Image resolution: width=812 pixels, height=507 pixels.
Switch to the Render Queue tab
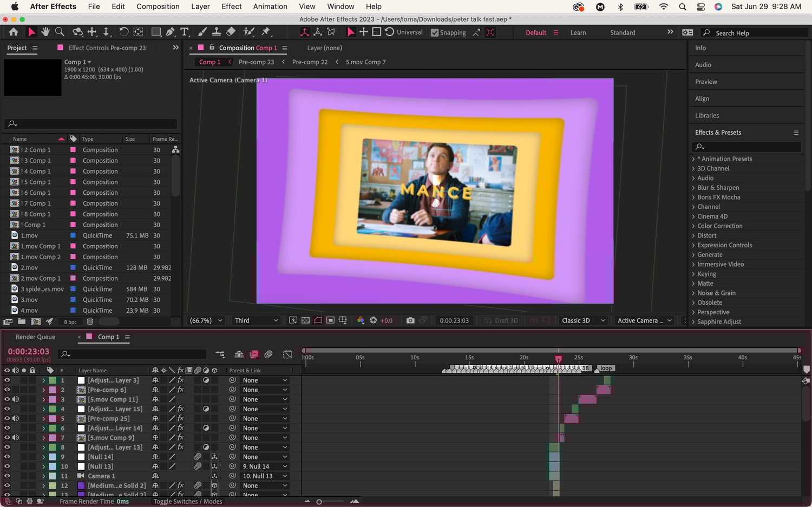point(35,337)
